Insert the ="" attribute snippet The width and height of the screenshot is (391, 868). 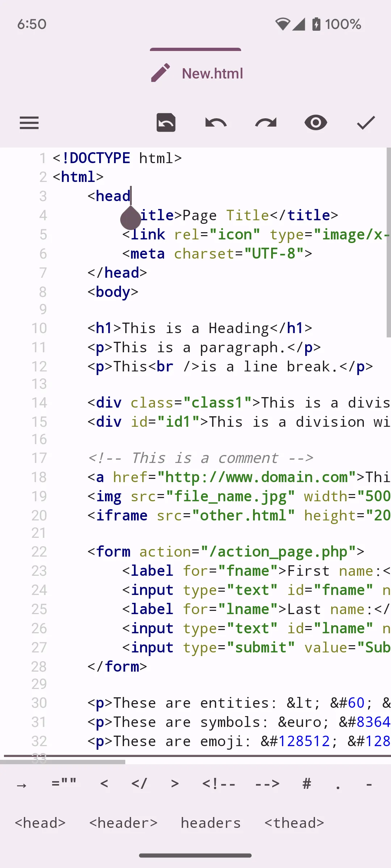64,784
